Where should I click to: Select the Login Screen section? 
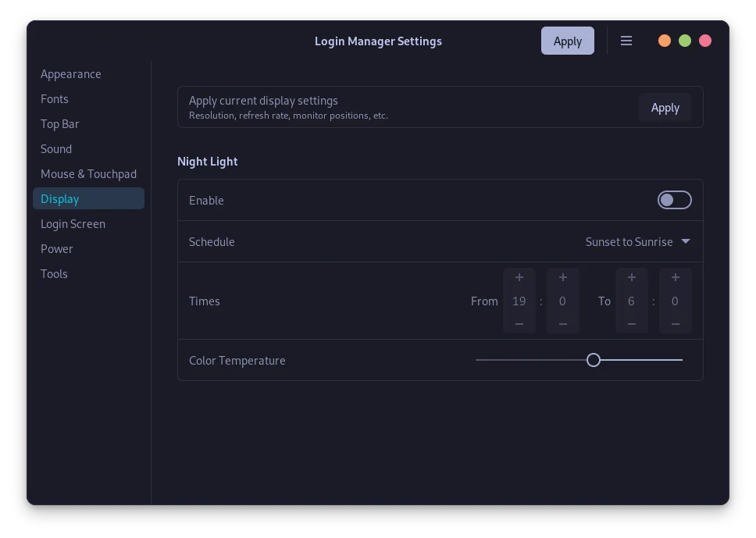(x=73, y=223)
